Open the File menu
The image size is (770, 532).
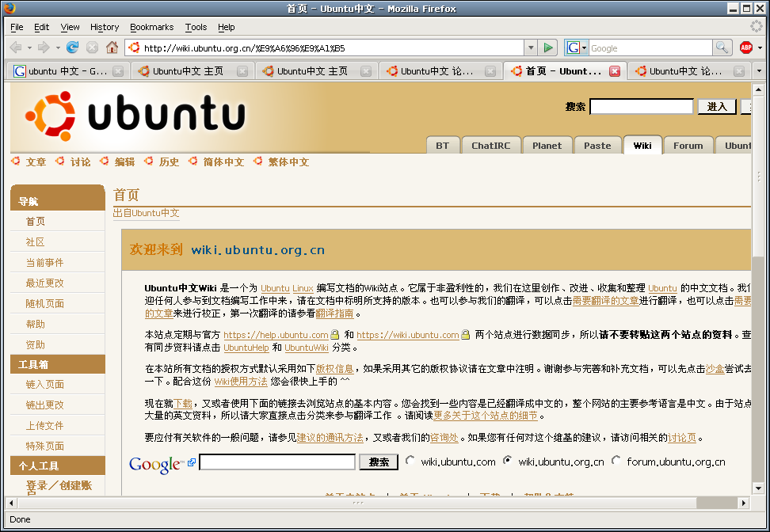[17, 27]
